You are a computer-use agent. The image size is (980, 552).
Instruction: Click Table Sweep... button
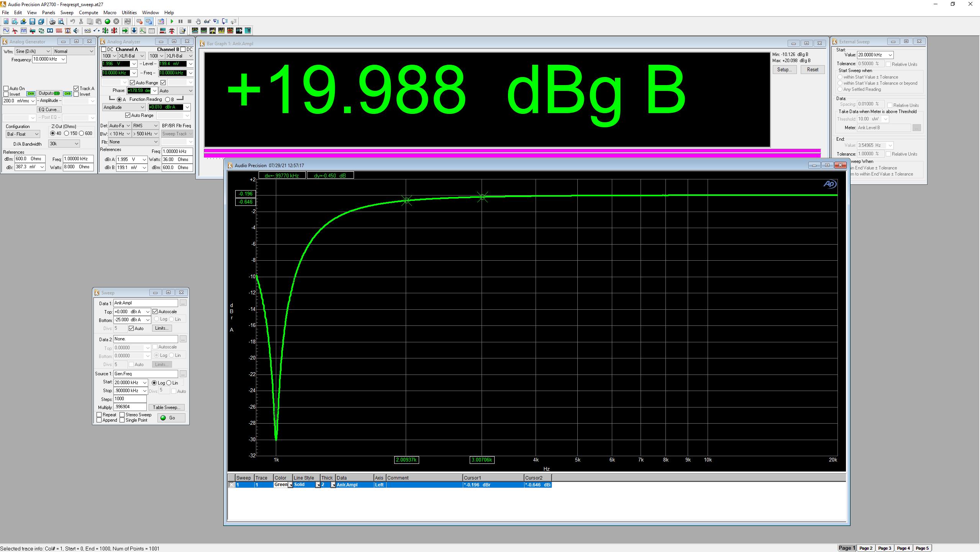point(166,407)
